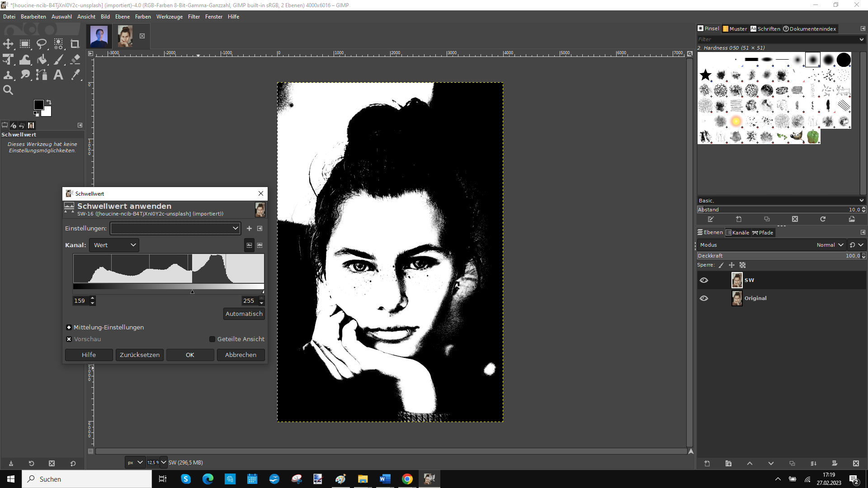
Task: Activate the Free Select lasso tool
Action: (42, 44)
